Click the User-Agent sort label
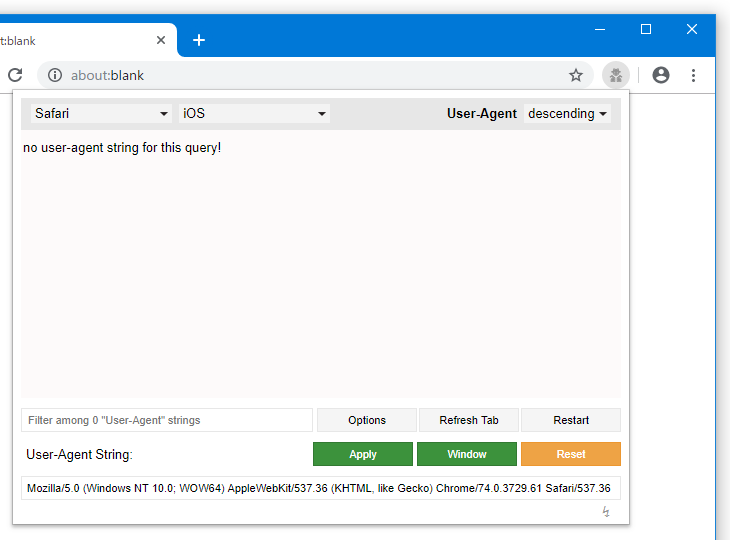The width and height of the screenshot is (730, 540). click(482, 114)
